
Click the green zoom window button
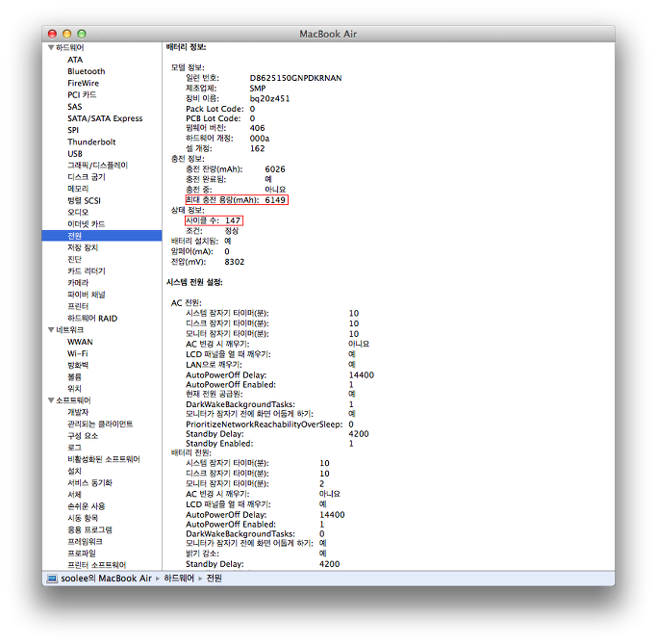click(82, 34)
